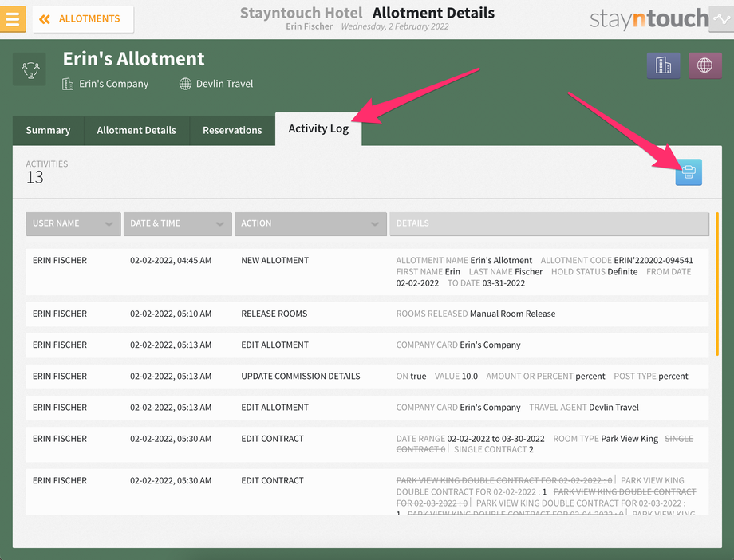Click the Erin's Allotment title
734x560 pixels.
tap(133, 59)
